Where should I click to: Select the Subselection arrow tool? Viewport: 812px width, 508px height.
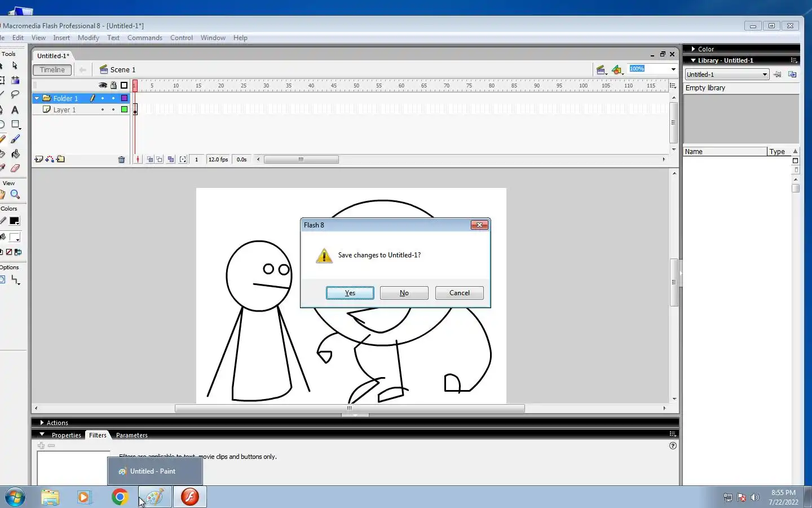pyautogui.click(x=15, y=65)
